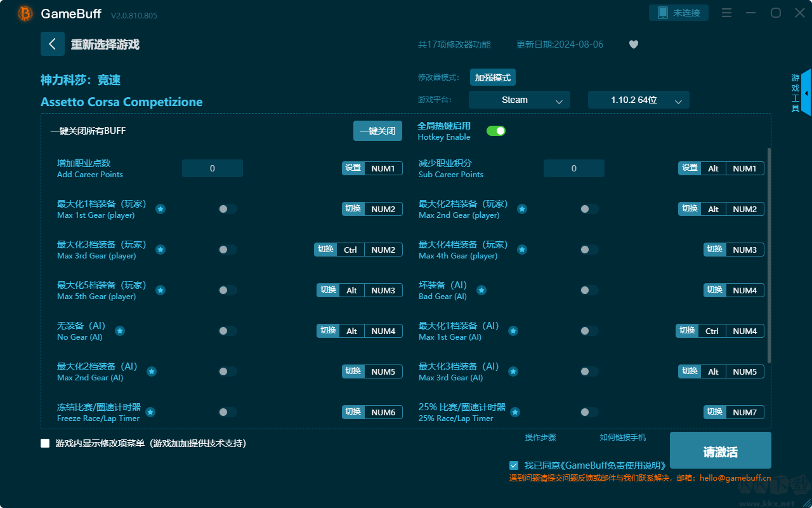This screenshot has height=508, width=812.
Task: Click star icon next to Max 1st Gear (player)
Action: (x=160, y=209)
